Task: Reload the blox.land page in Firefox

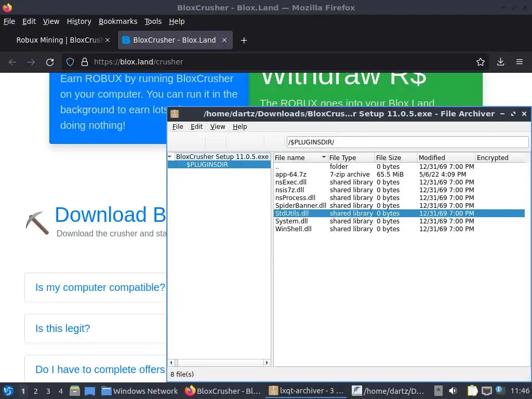Action: click(50, 62)
